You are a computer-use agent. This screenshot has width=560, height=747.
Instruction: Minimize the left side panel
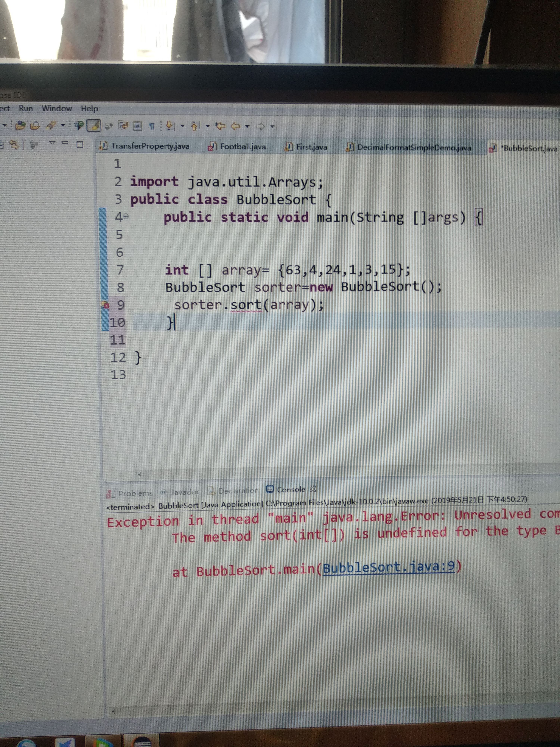[x=65, y=143]
